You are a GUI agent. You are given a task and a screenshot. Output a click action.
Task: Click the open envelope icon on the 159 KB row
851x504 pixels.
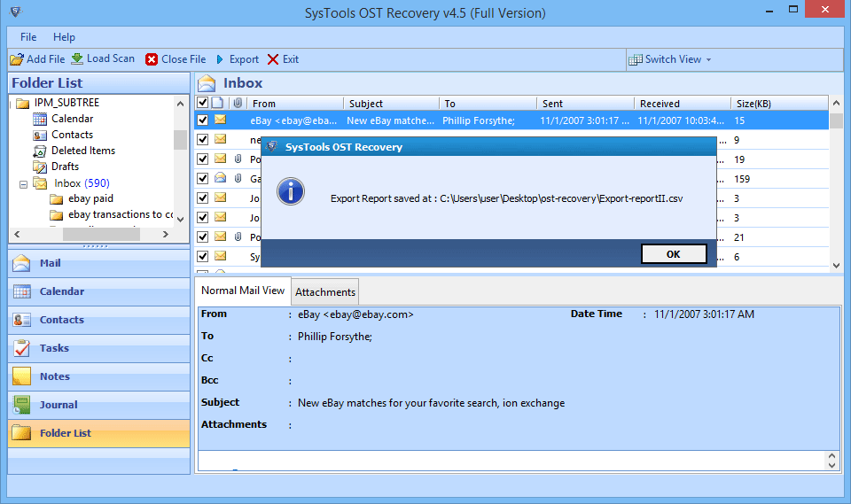pos(221,178)
